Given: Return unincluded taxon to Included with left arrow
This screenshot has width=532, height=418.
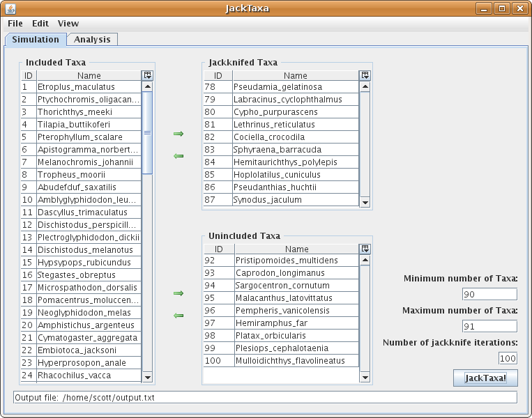Looking at the screenshot, I should [178, 316].
